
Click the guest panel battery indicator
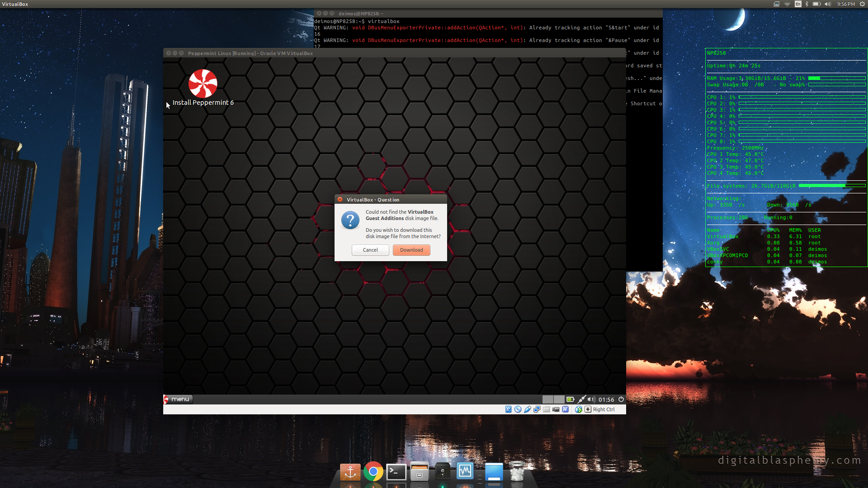pos(571,399)
